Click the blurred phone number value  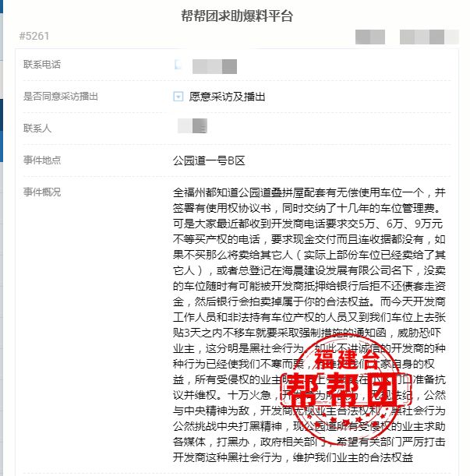[x=215, y=66]
